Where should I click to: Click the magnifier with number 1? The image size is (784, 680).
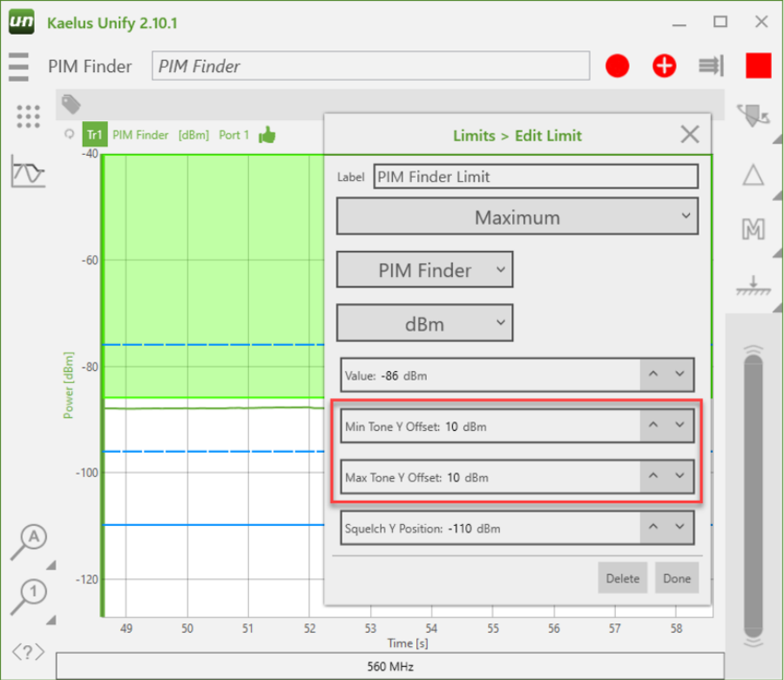[29, 596]
